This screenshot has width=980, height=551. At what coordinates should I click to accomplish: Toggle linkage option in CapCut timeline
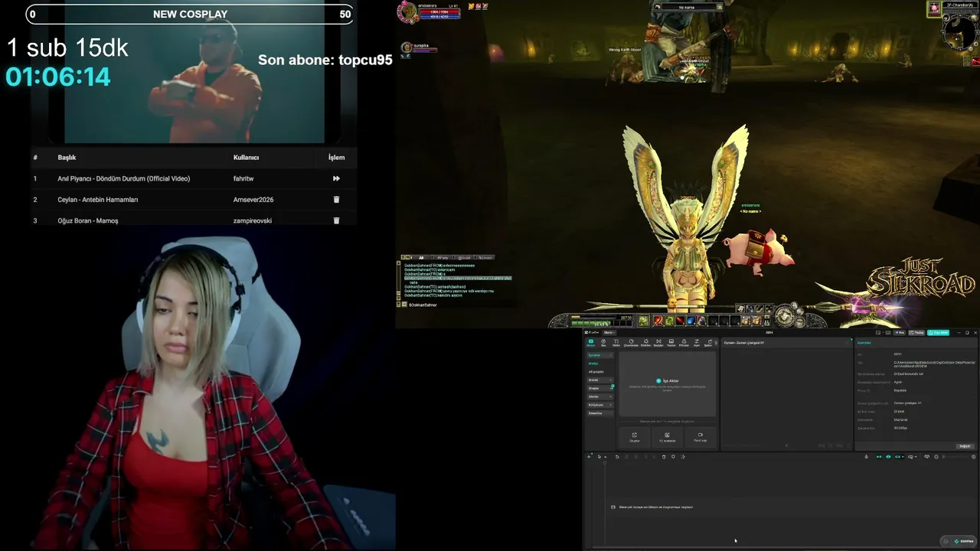(x=897, y=457)
